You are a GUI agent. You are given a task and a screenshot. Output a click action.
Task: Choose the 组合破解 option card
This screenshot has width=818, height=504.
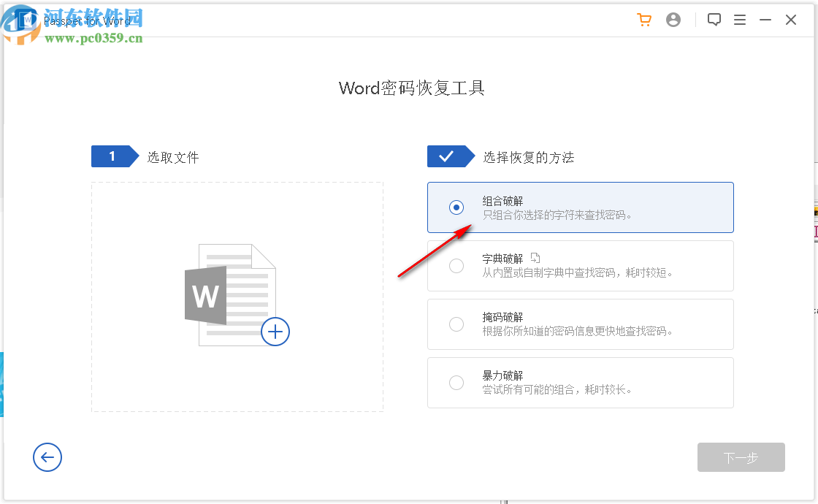click(580, 207)
